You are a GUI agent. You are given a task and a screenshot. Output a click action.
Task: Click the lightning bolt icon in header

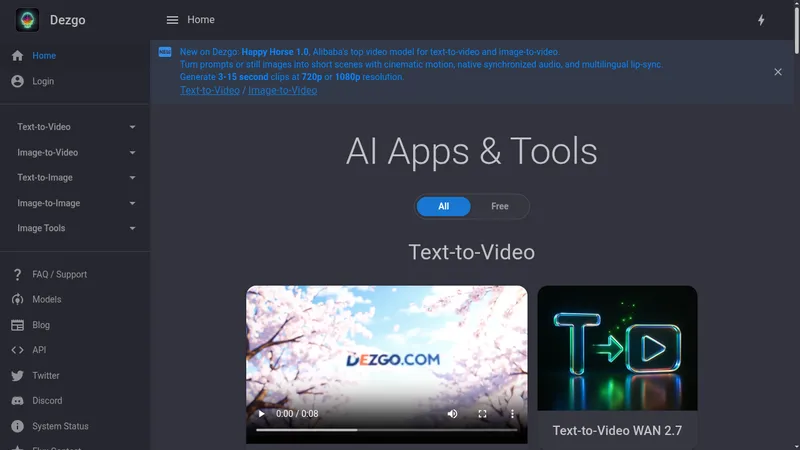click(x=761, y=20)
